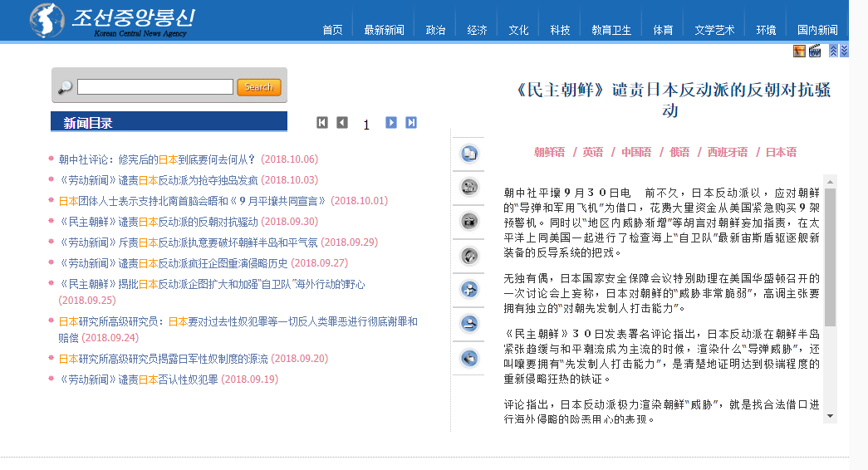Click the orange Search button
The width and height of the screenshot is (868, 470).
(259, 87)
